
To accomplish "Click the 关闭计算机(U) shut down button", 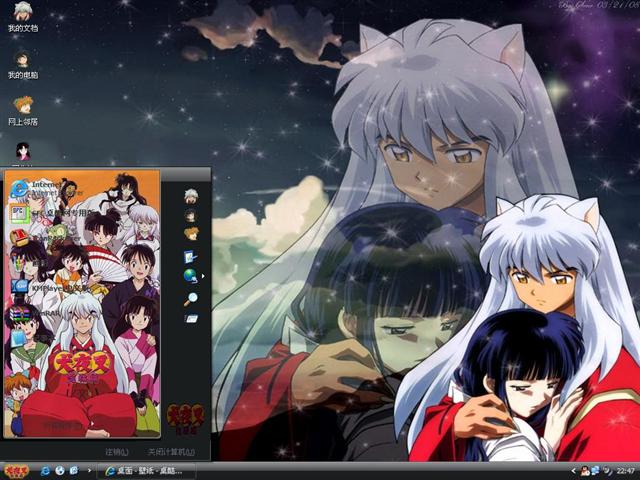I will (x=171, y=452).
